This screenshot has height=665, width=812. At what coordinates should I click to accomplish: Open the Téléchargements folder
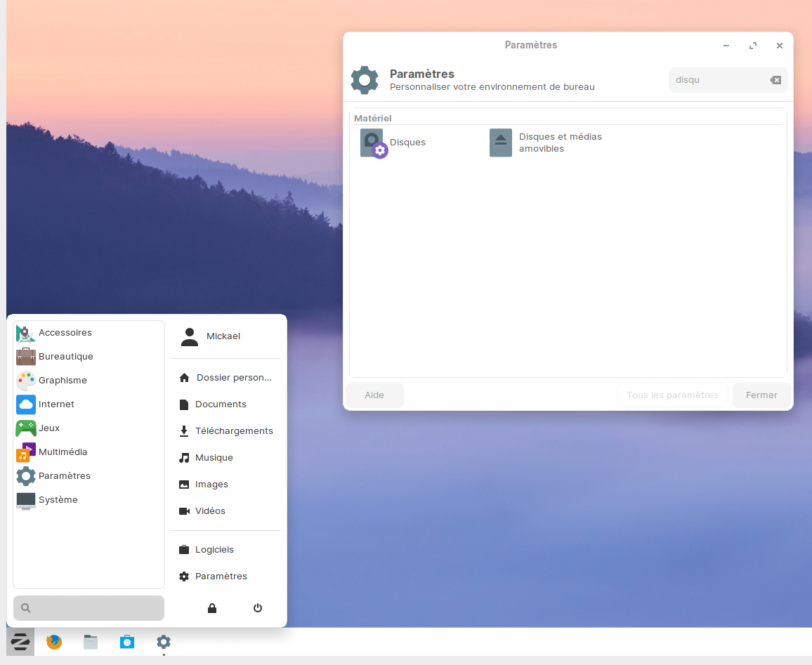point(233,431)
